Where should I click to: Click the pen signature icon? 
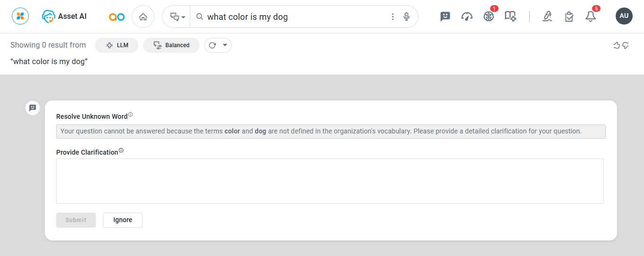[x=547, y=17]
